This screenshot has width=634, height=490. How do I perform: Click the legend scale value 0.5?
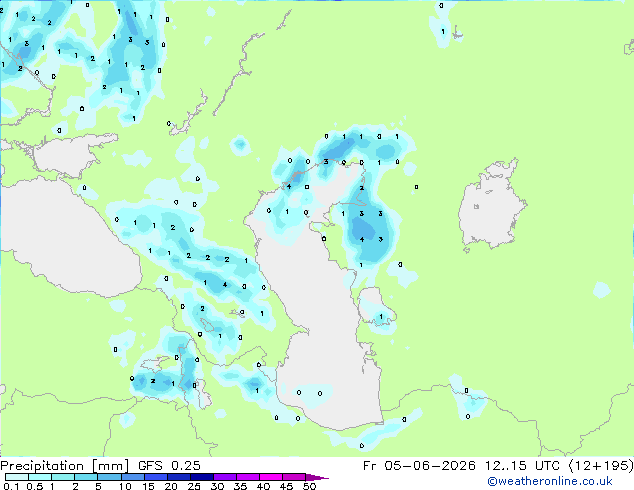[x=35, y=486]
